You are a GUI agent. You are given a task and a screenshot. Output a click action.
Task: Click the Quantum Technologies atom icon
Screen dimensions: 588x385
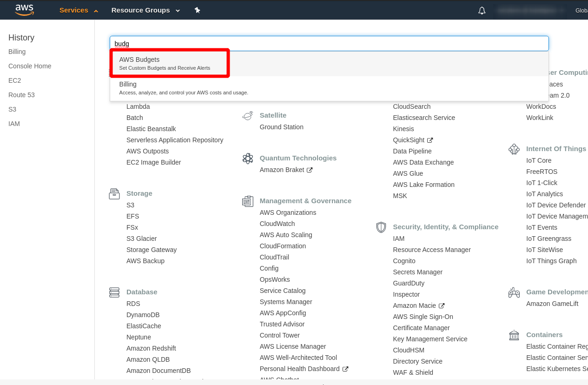pyautogui.click(x=248, y=158)
